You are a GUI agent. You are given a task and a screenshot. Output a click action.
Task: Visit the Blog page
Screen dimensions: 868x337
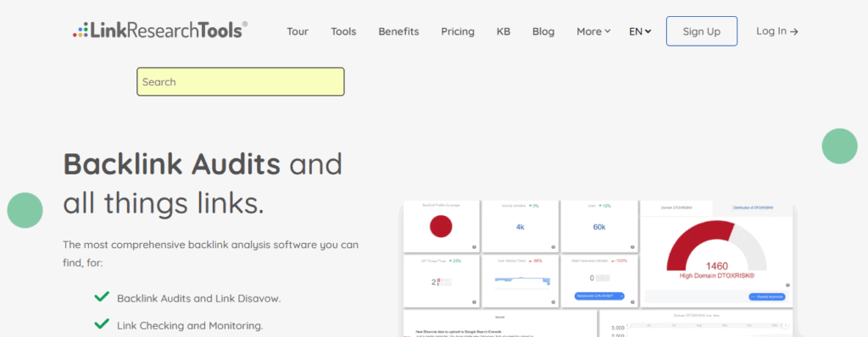coord(543,31)
